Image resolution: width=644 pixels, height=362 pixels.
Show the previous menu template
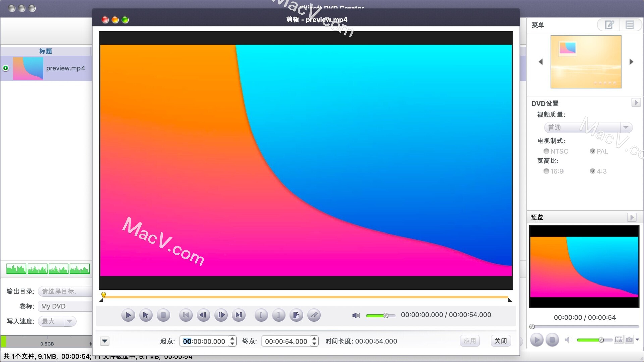(541, 62)
